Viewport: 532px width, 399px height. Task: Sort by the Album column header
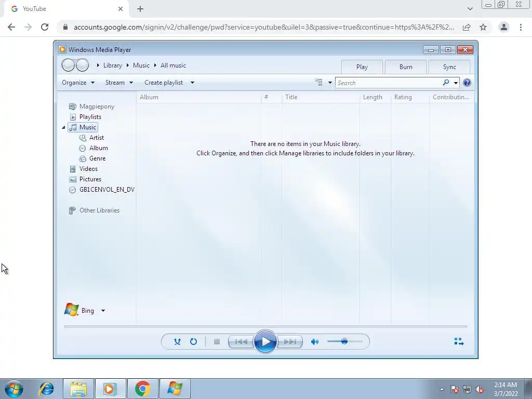(x=199, y=97)
